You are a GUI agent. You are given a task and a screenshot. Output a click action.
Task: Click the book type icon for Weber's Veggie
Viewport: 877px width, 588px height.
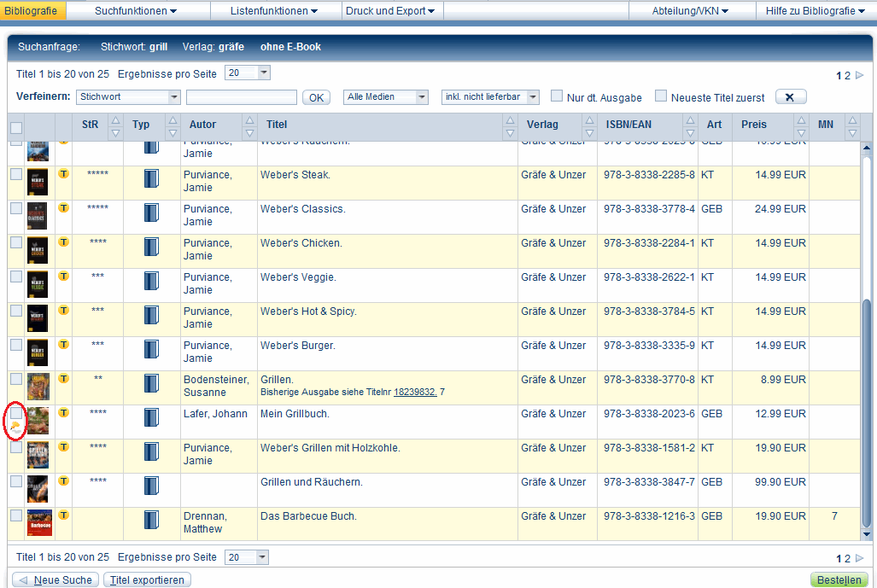point(151,281)
